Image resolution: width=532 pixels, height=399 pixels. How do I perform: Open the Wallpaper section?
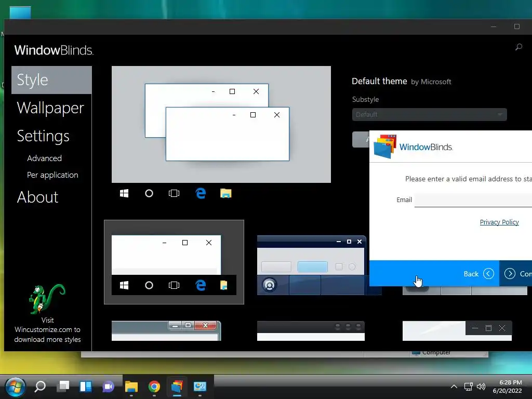pos(50,108)
